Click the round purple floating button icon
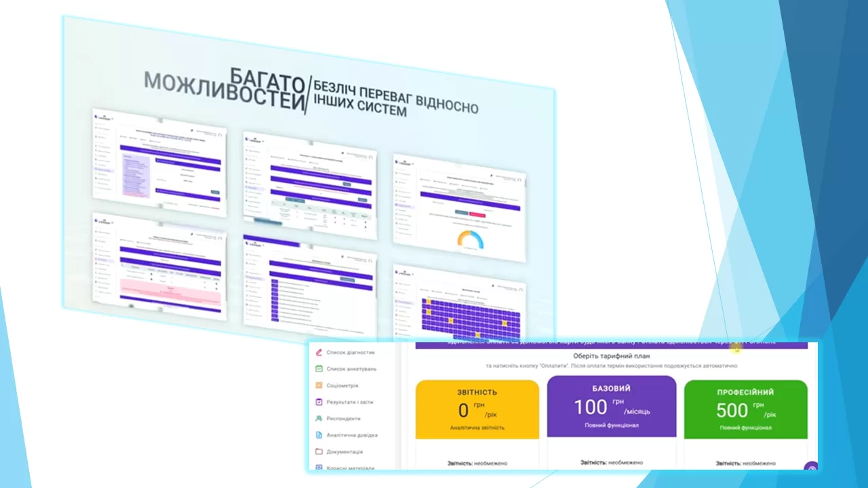 click(x=811, y=467)
